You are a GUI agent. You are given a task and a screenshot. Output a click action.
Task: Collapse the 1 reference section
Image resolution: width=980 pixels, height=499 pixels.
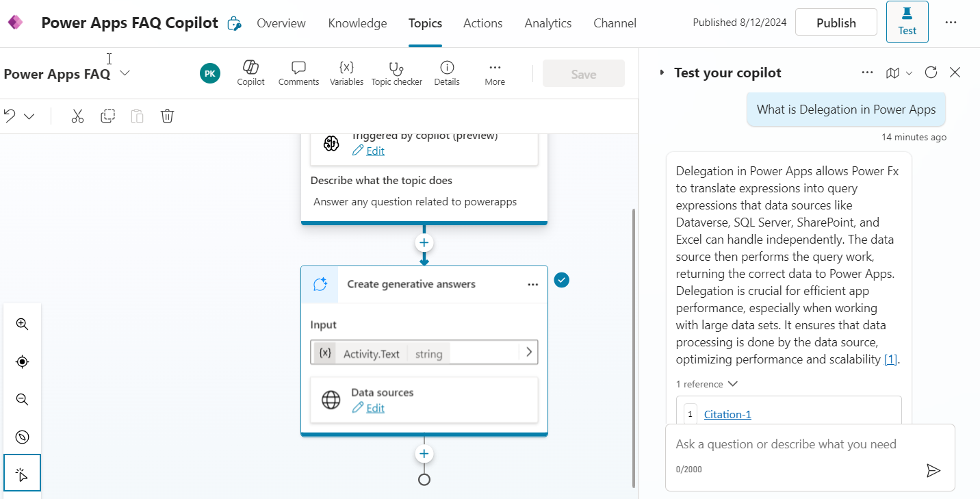pos(732,384)
